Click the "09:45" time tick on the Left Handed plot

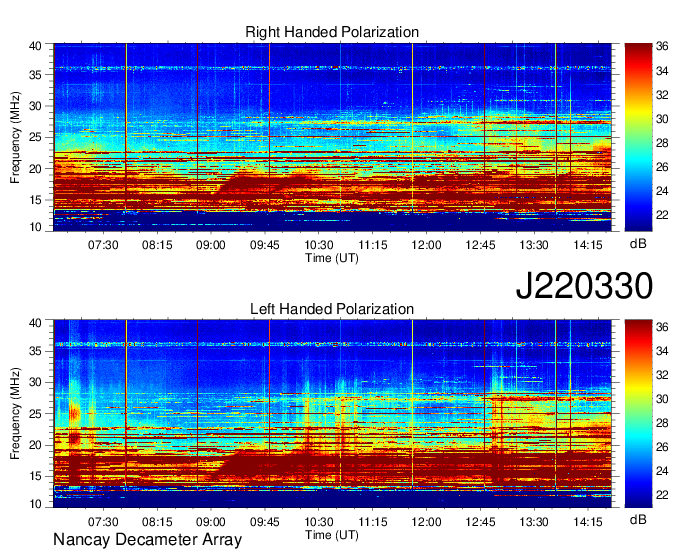265,522
